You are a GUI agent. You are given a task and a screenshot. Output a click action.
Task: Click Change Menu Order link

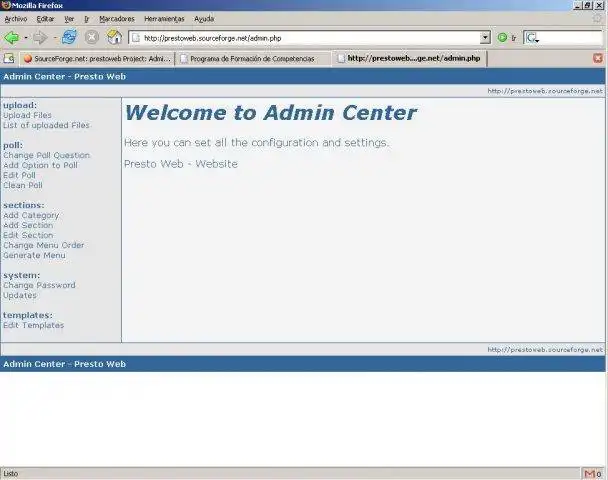click(x=43, y=245)
